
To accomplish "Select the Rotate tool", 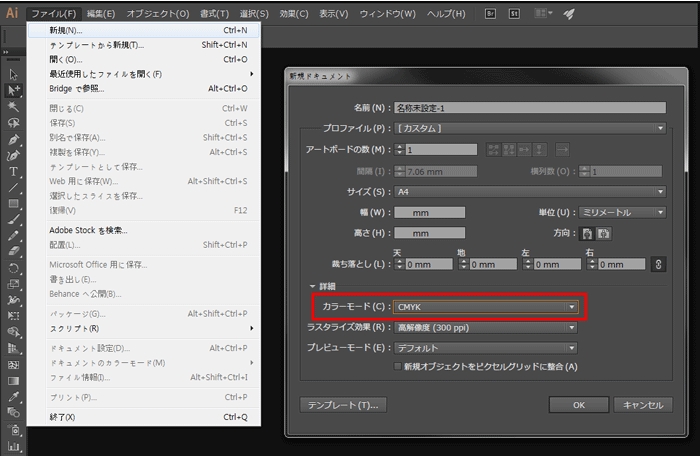I will pos(13,268).
